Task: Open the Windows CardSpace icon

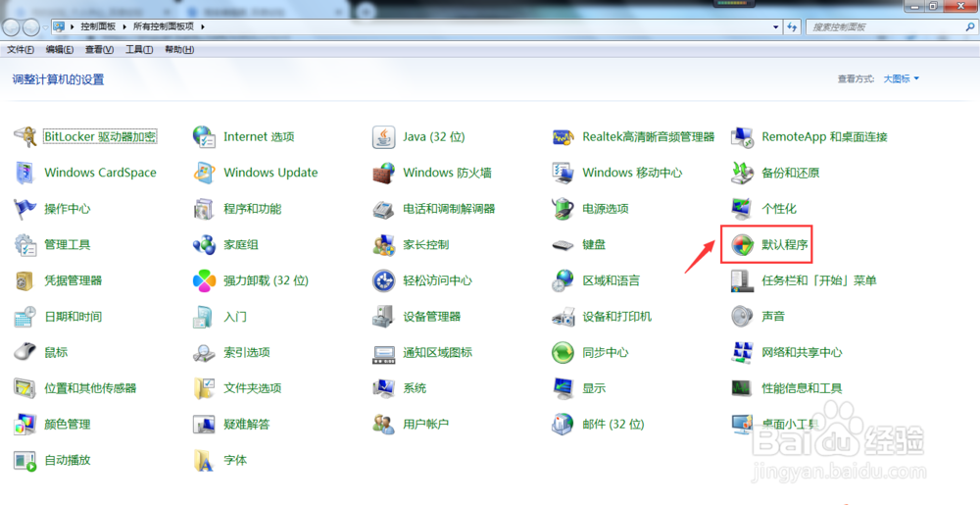Action: point(25,173)
